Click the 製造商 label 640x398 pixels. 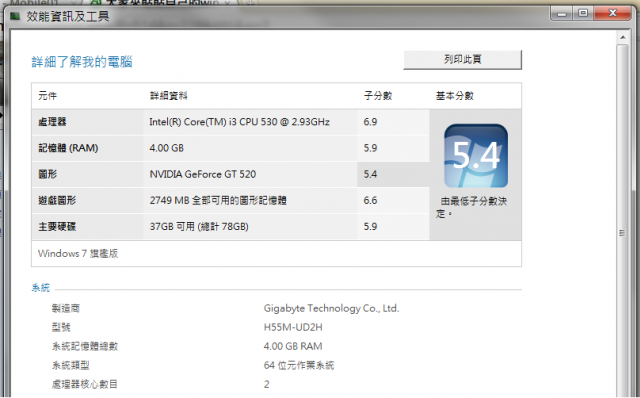(x=66, y=308)
